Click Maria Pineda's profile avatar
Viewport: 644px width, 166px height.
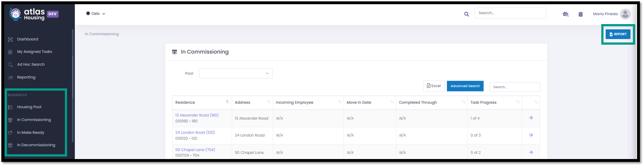(x=625, y=14)
